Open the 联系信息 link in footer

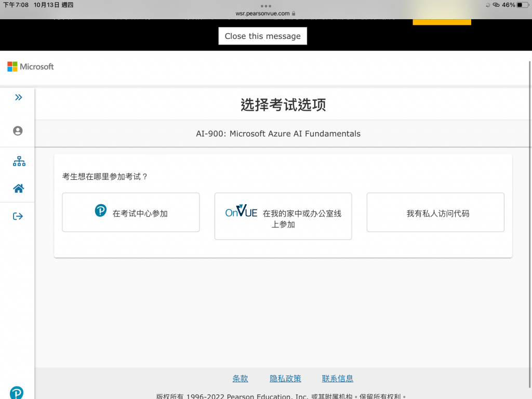coord(338,379)
